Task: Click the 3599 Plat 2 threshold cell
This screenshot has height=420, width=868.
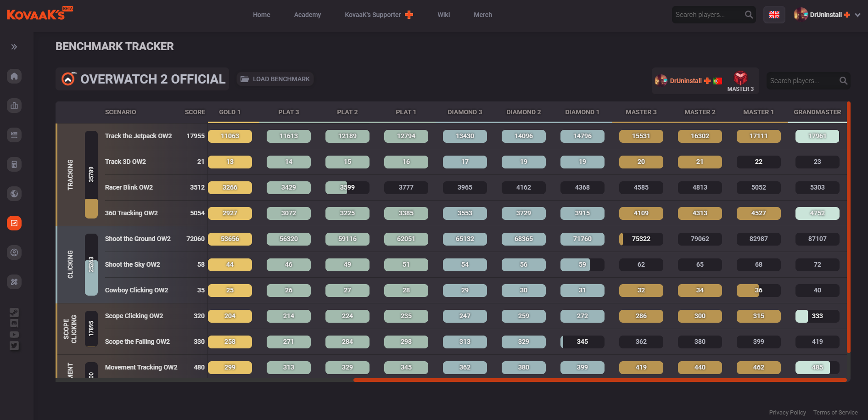Action: point(347,187)
